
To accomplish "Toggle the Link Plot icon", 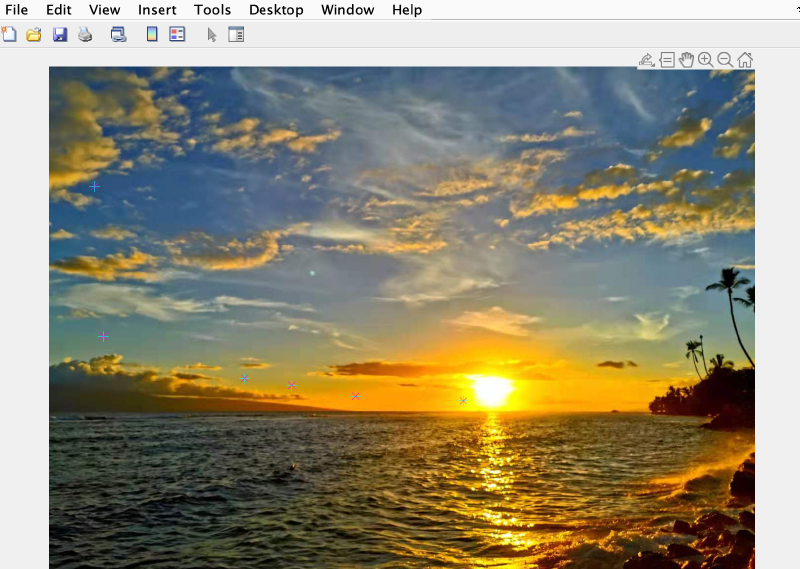I will pos(118,35).
